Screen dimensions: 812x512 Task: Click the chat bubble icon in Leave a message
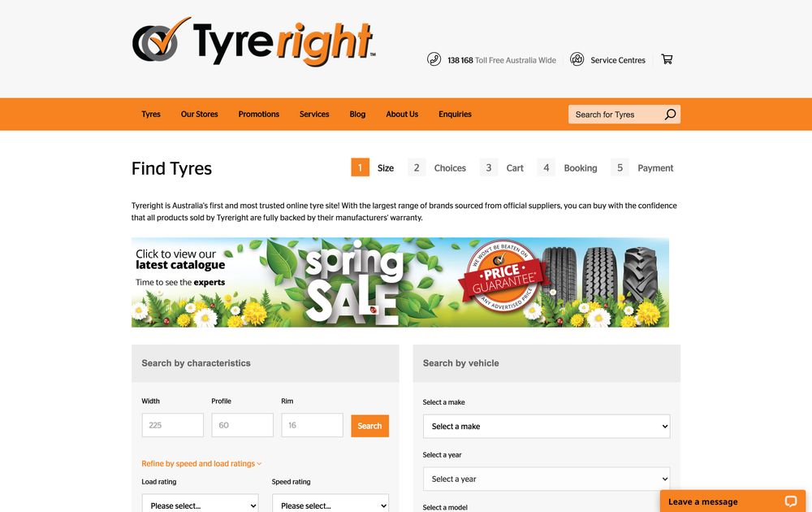(790, 501)
